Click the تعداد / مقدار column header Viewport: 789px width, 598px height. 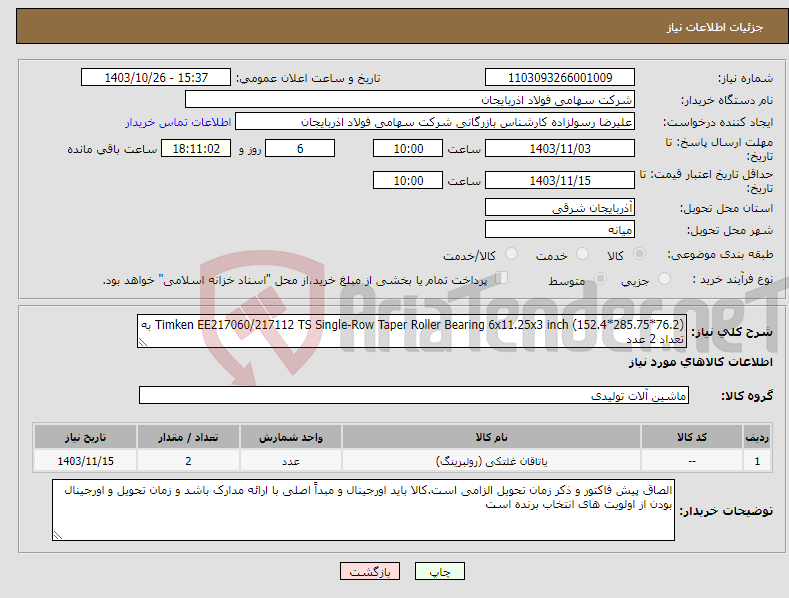(188, 437)
